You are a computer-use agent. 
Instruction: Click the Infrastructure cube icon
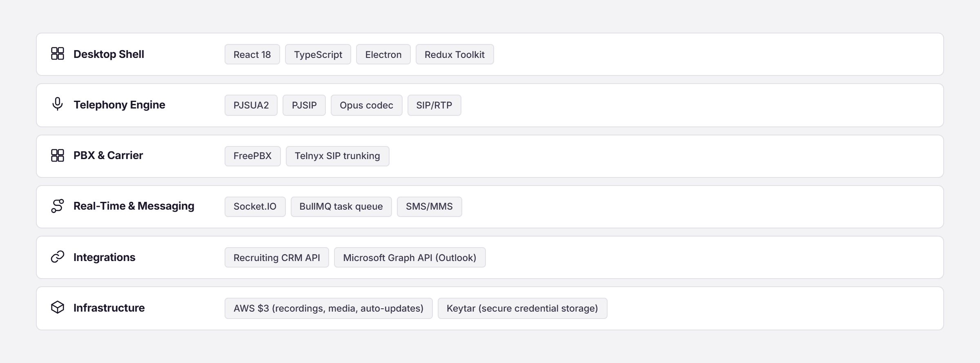(x=58, y=308)
